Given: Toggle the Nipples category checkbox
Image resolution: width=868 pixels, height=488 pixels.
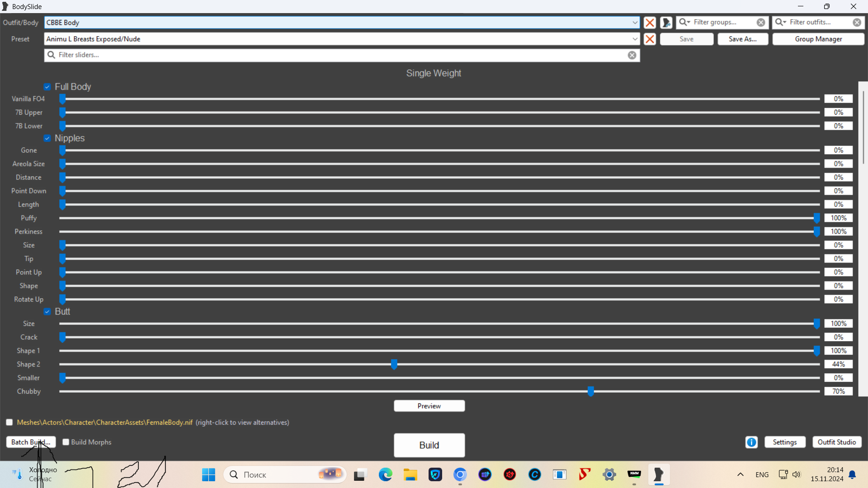Looking at the screenshot, I should pos(47,138).
